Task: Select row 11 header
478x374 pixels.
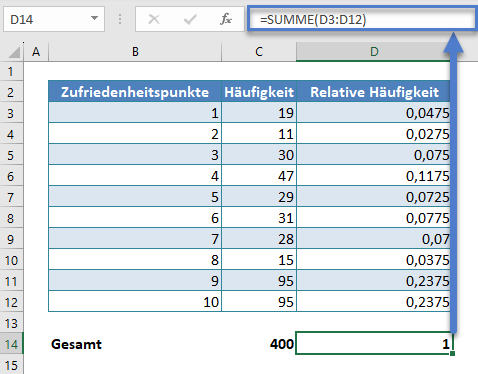Action: (x=11, y=281)
